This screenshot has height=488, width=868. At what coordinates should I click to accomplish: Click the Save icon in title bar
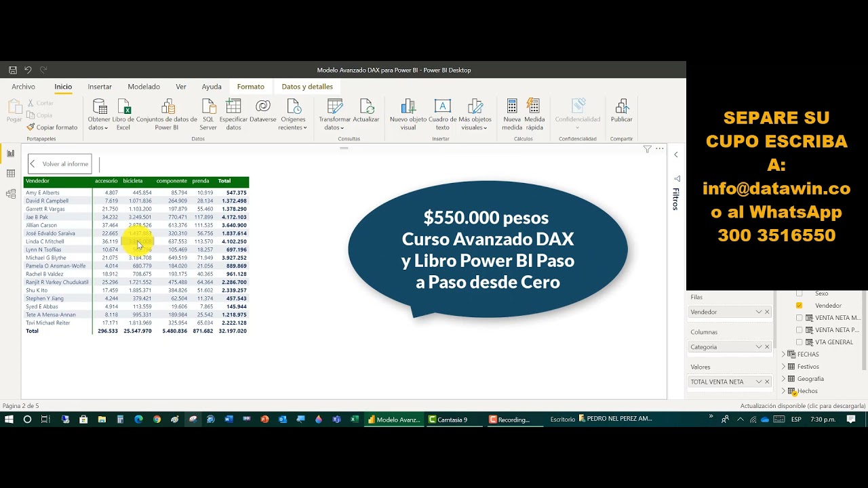[x=13, y=70]
